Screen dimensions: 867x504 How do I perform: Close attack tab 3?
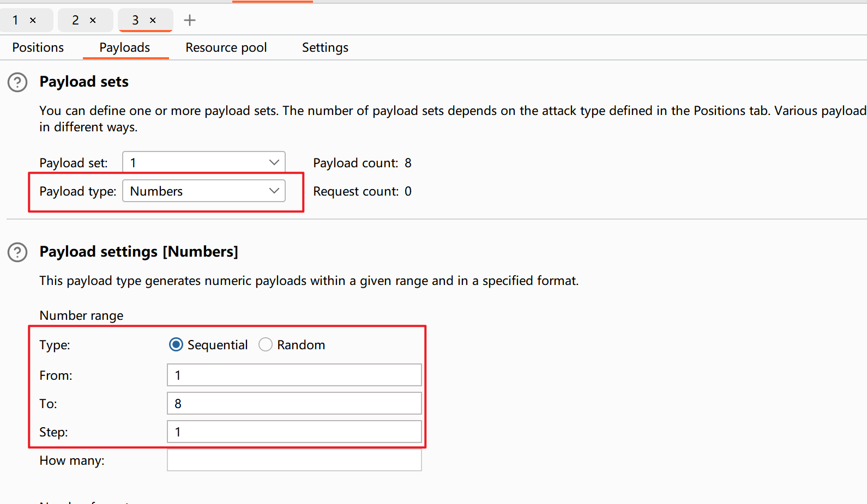(153, 20)
